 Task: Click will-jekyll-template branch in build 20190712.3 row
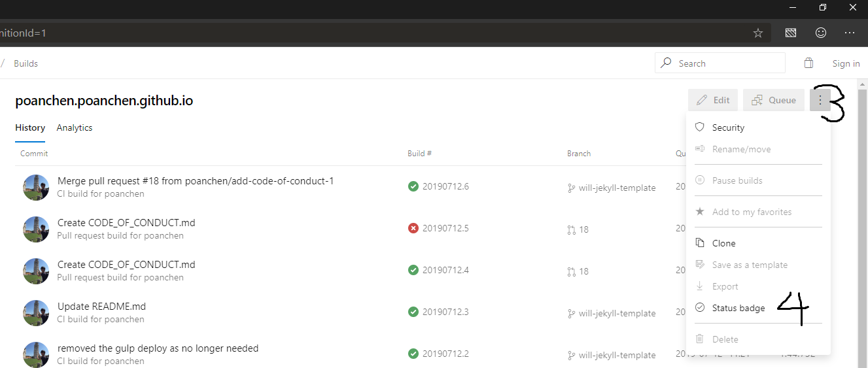pos(617,313)
